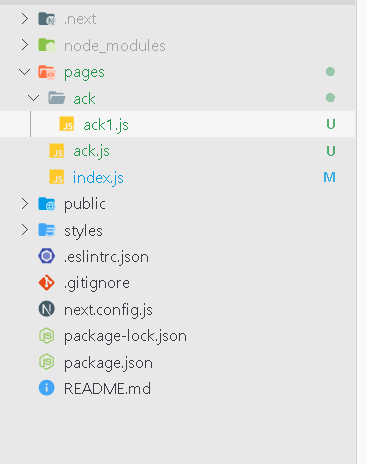Open the ack1.js file

point(106,125)
